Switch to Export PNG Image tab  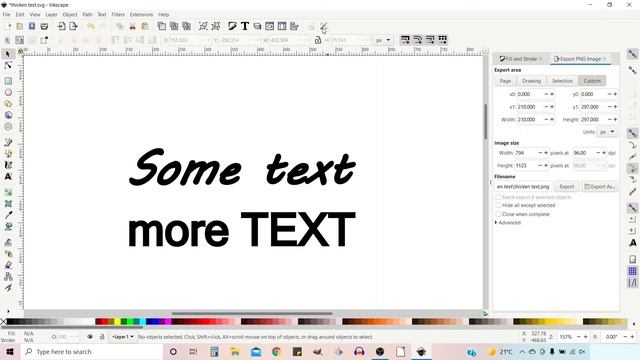click(x=580, y=59)
